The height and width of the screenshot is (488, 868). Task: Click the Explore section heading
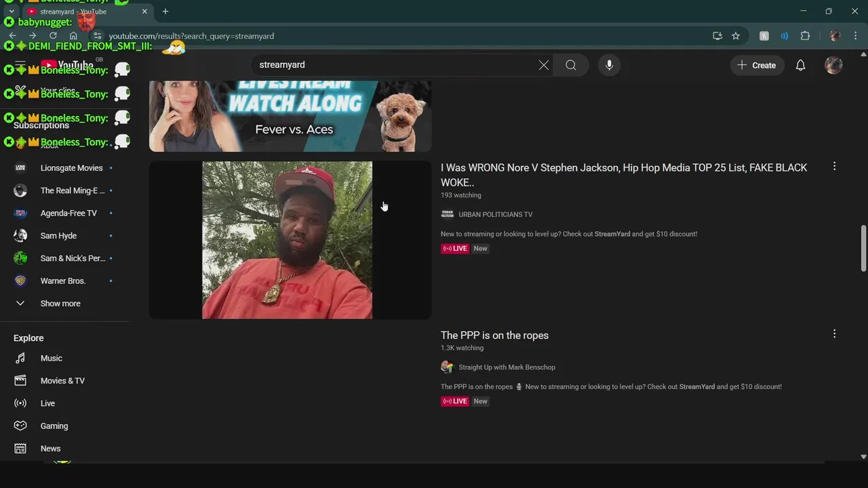[x=28, y=338]
